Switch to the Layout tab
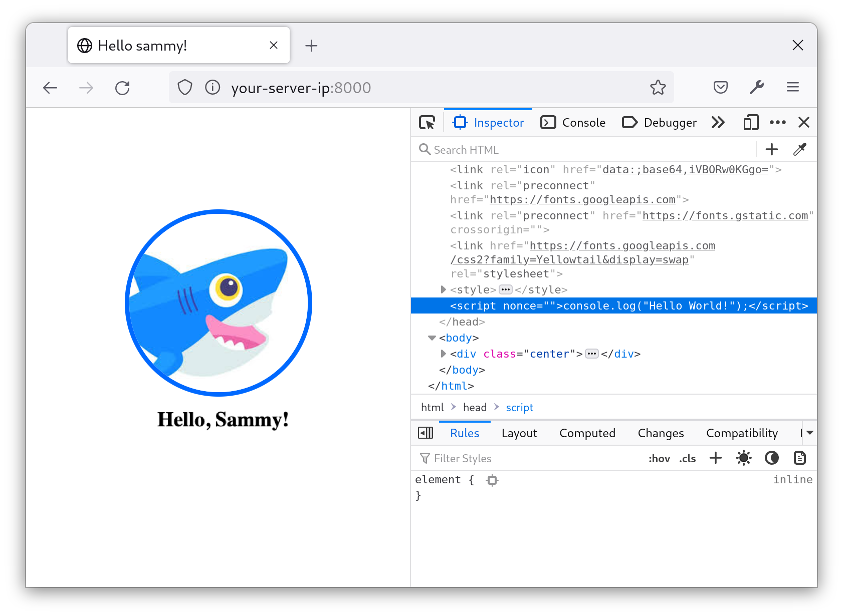The image size is (843, 616). pyautogui.click(x=519, y=433)
